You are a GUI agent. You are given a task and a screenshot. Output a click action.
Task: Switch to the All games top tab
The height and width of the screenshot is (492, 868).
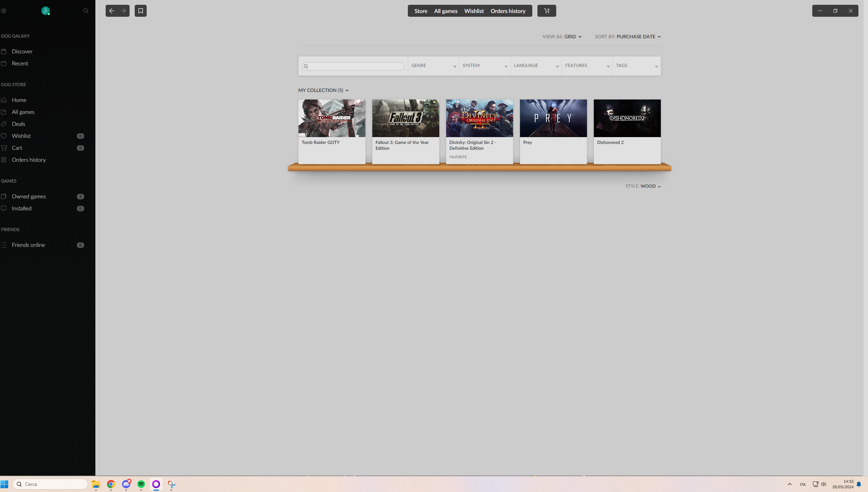pyautogui.click(x=446, y=11)
